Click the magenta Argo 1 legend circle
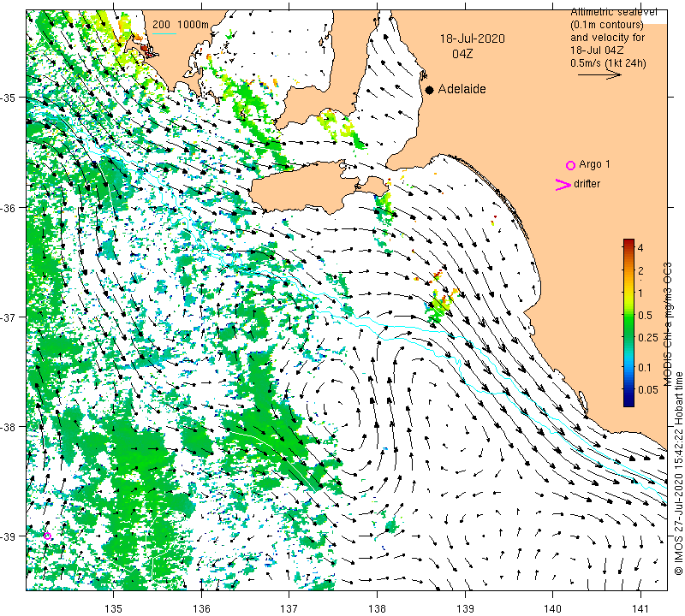Viewport: 685px width, 616px height. (x=570, y=165)
